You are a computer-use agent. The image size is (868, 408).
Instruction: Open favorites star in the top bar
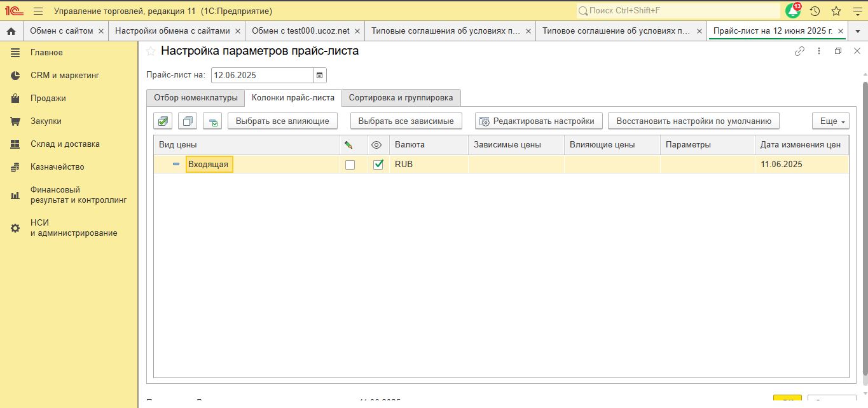(836, 11)
